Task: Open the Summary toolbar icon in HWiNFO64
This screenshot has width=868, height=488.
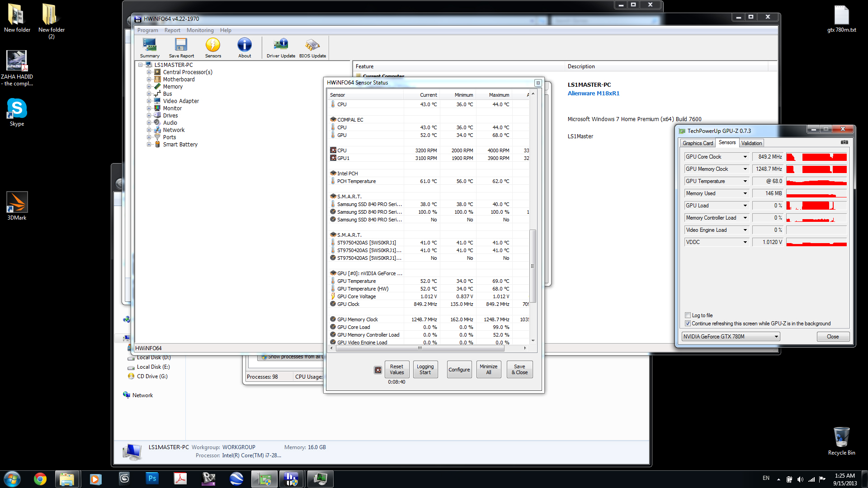Action: point(150,48)
